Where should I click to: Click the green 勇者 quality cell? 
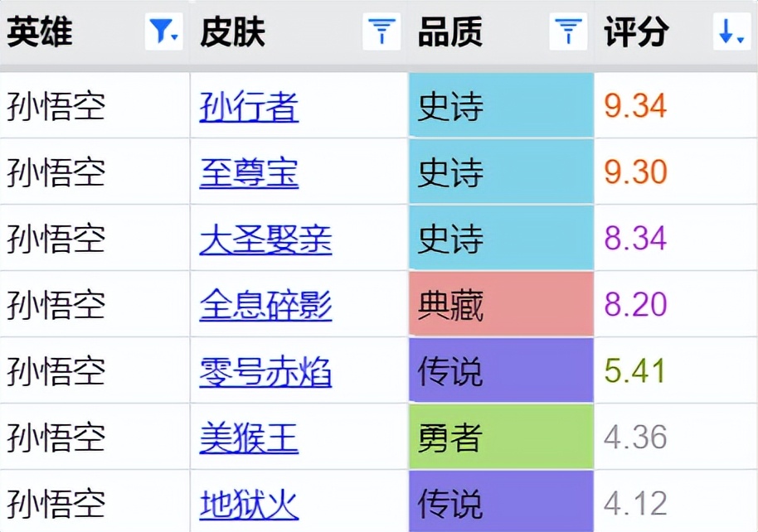pyautogui.click(x=501, y=435)
